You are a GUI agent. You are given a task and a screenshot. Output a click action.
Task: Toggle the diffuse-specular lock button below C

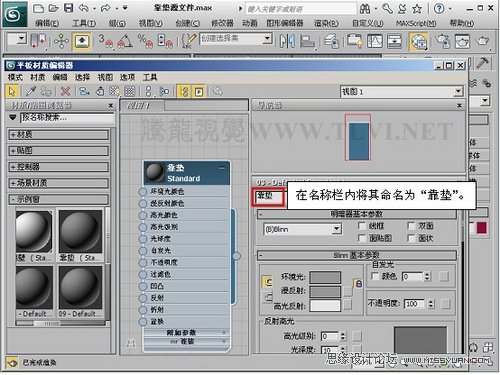point(268,297)
